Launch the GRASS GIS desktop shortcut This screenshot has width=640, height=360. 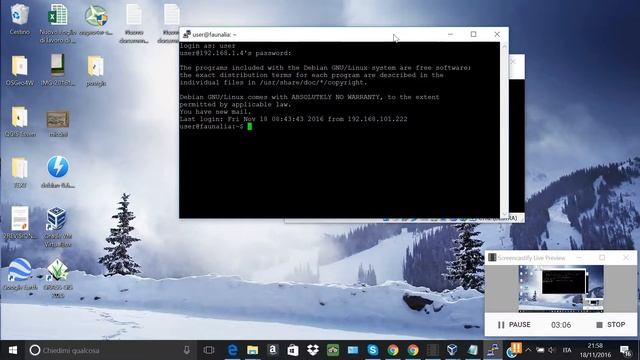58,269
